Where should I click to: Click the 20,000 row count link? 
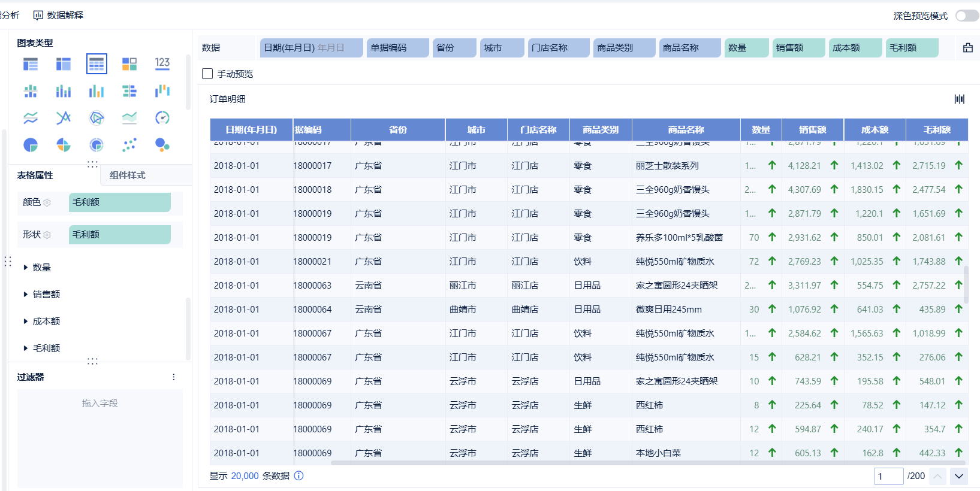(245, 476)
